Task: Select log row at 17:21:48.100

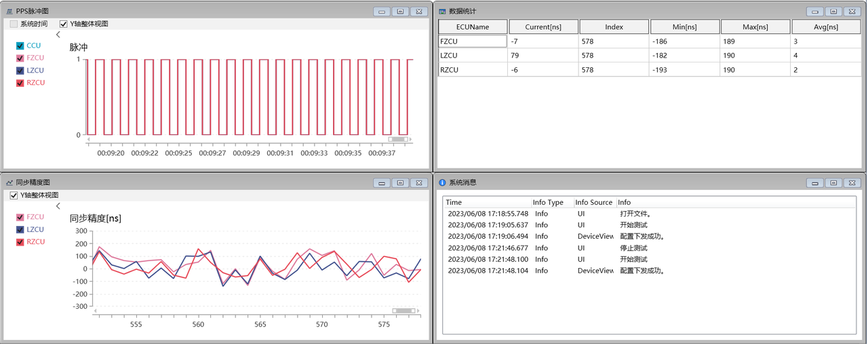Action: (650, 259)
